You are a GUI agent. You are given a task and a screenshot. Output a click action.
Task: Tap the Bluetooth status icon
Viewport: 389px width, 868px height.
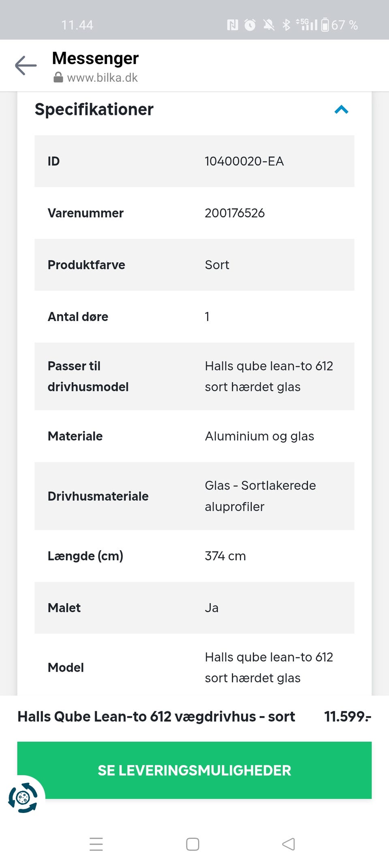coord(286,25)
